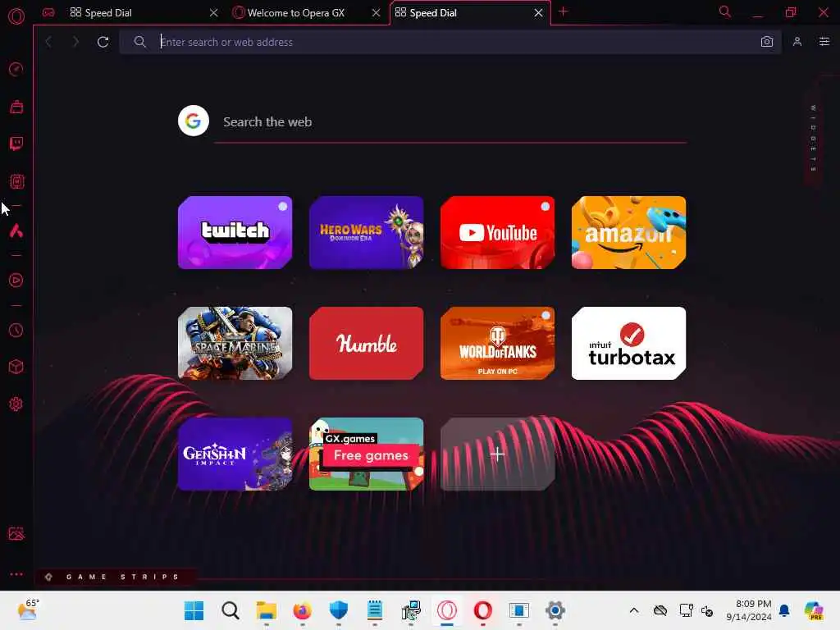The height and width of the screenshot is (630, 840).
Task: Open red Opera browser in taskbar
Action: (482, 610)
